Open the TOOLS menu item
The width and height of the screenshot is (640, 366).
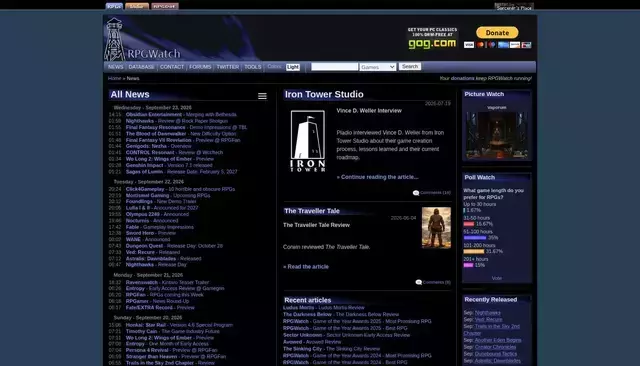[253, 67]
